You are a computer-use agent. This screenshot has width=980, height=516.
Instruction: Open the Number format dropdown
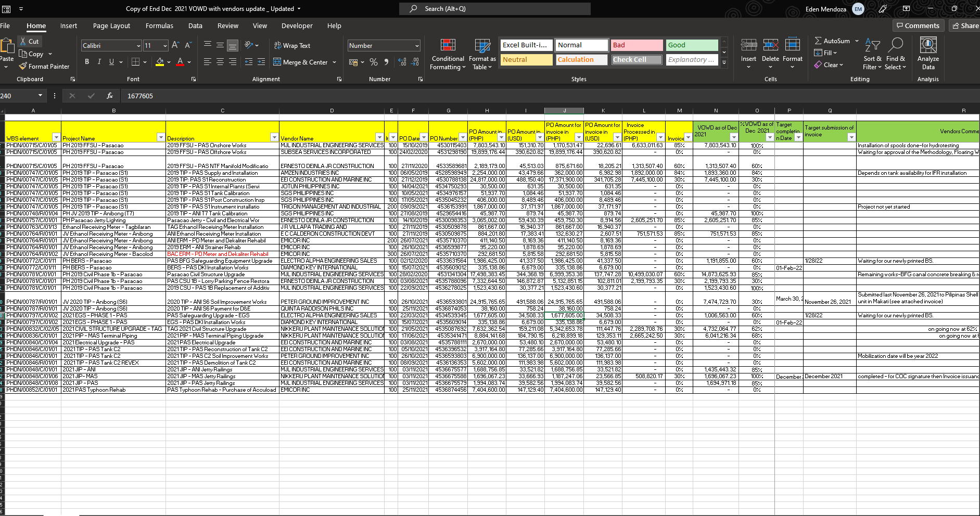417,46
